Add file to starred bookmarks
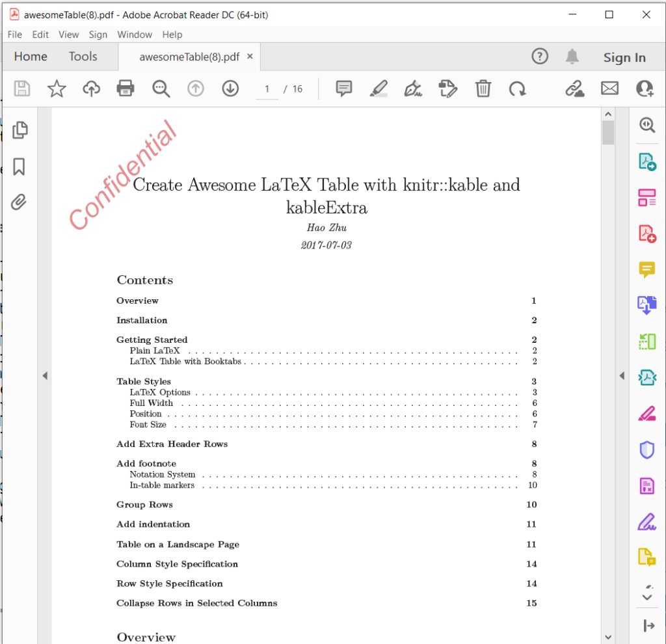Image resolution: width=666 pixels, height=644 pixels. pyautogui.click(x=57, y=88)
